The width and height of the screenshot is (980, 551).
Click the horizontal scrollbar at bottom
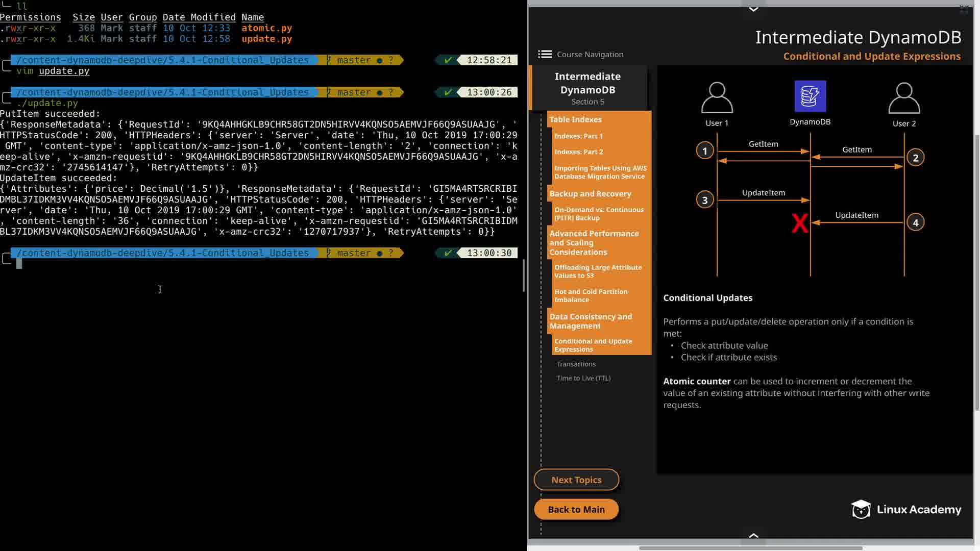[x=750, y=548]
